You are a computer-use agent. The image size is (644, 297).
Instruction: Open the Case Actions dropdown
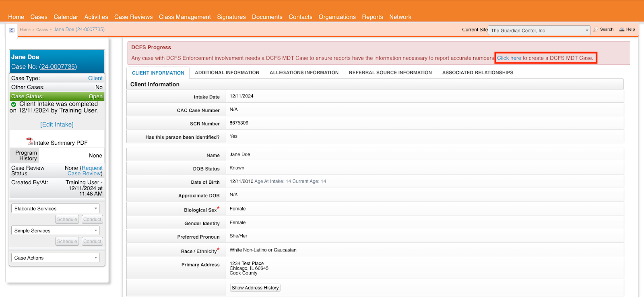pos(56,258)
